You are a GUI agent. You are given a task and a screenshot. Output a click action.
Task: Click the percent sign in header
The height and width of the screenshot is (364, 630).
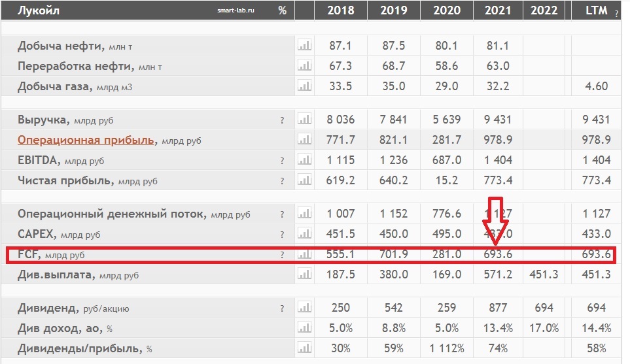click(282, 10)
